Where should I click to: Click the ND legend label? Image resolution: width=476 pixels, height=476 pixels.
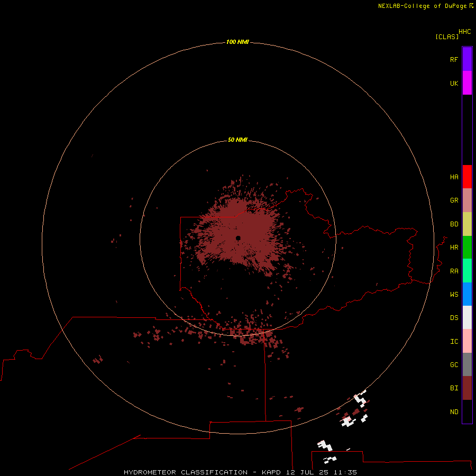[454, 412]
